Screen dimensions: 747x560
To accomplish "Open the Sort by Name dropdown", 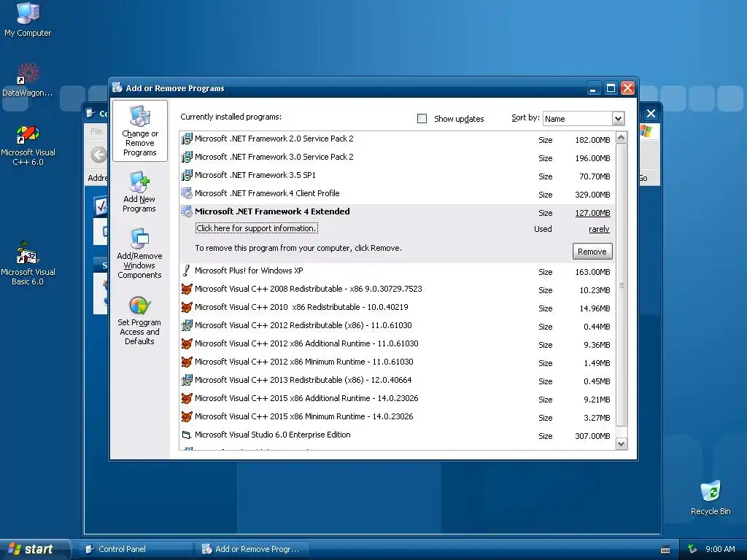I will point(618,119).
